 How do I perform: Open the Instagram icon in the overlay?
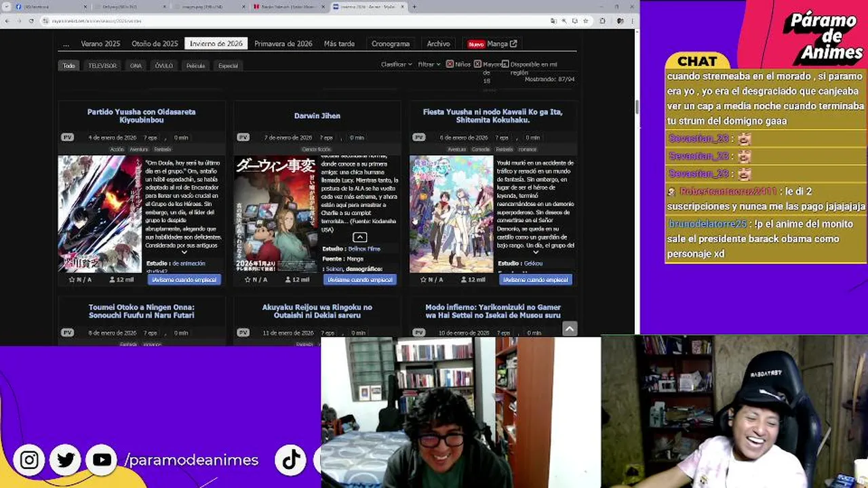click(x=29, y=460)
